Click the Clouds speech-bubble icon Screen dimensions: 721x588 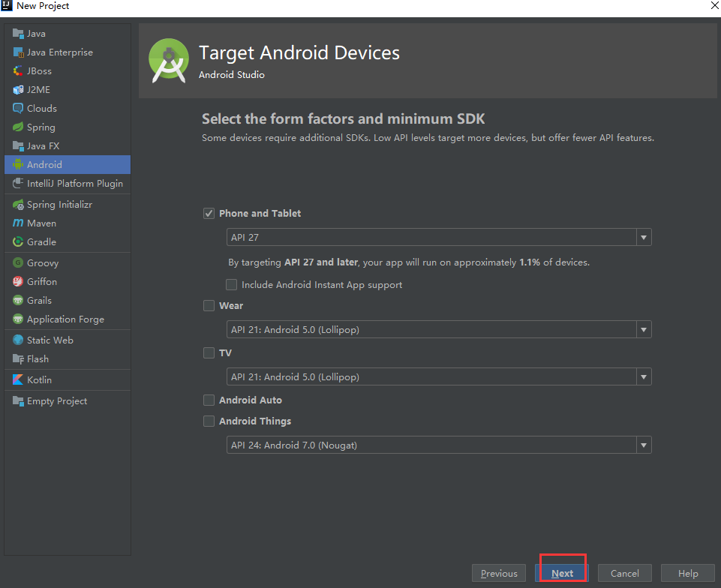point(18,109)
